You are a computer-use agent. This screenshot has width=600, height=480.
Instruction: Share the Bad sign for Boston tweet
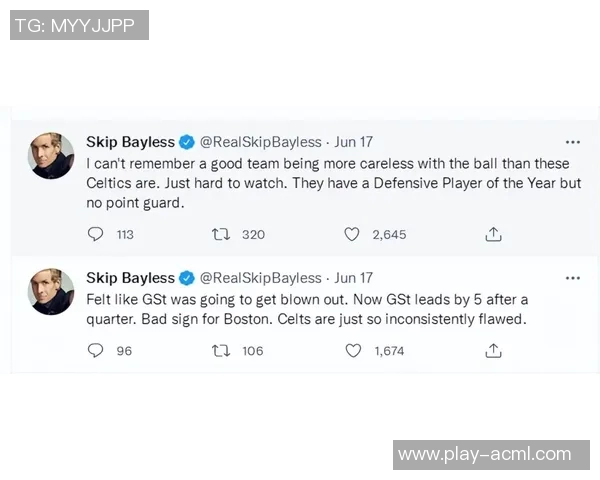(493, 351)
